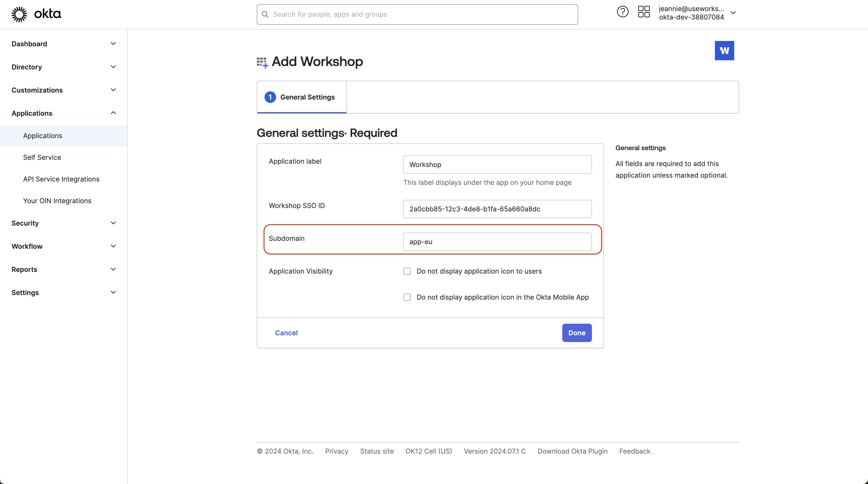This screenshot has width=868, height=484.
Task: Expand the Dashboard menu chevron
Action: (x=113, y=43)
